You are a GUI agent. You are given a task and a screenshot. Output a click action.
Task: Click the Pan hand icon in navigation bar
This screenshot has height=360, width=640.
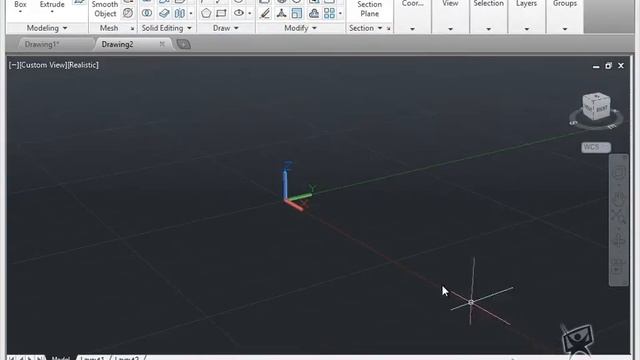(x=619, y=198)
